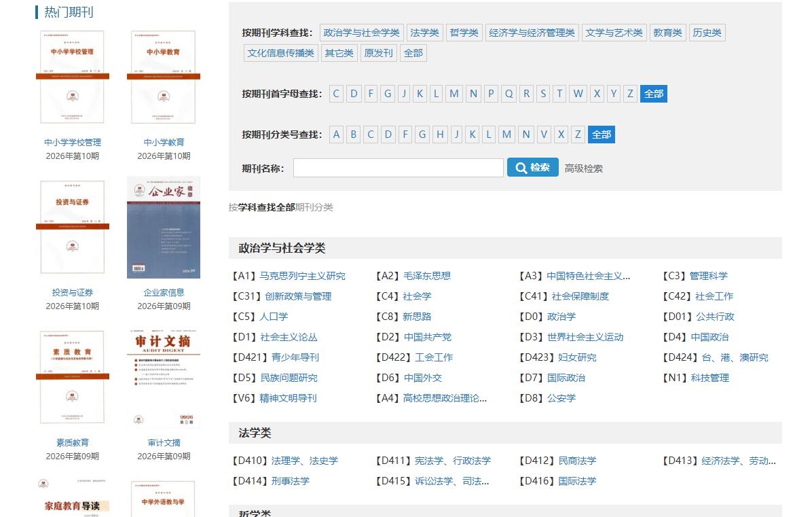Open 社会保障制度 category link

[580, 296]
